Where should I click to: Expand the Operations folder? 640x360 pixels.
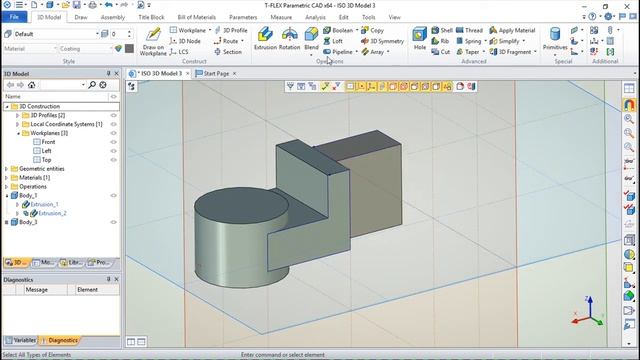[x=7, y=187]
